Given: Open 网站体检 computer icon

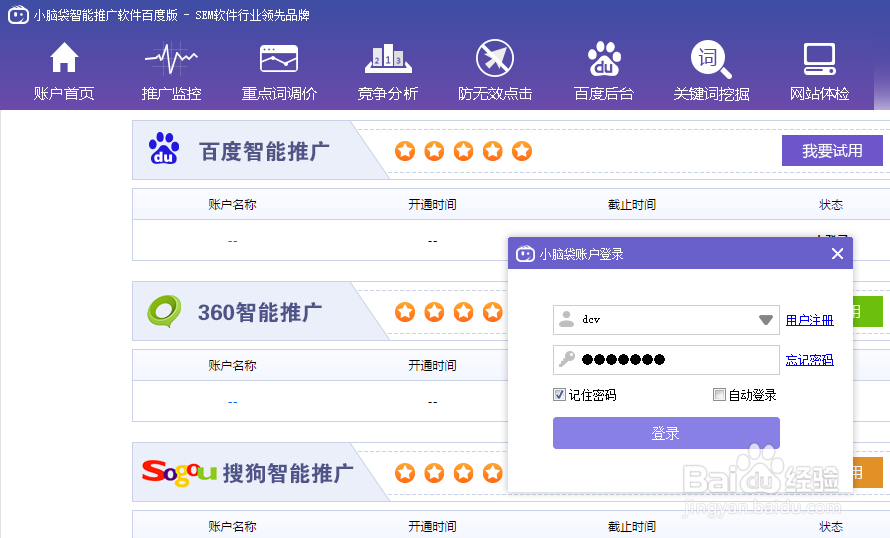Looking at the screenshot, I should pos(820,58).
